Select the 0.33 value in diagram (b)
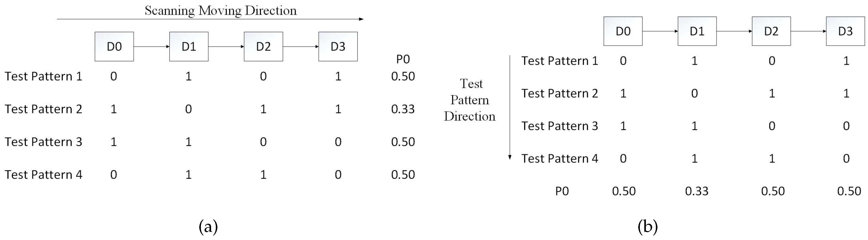This screenshot has height=240, width=868. (697, 191)
